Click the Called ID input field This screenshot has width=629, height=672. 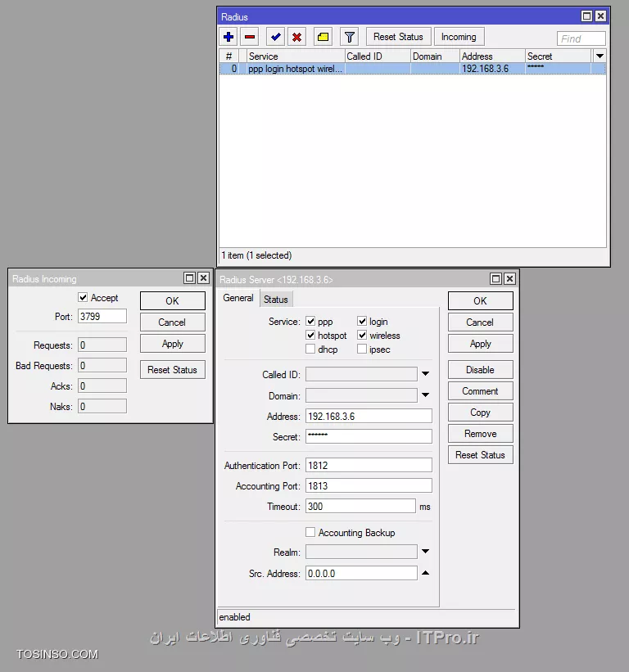pos(361,374)
